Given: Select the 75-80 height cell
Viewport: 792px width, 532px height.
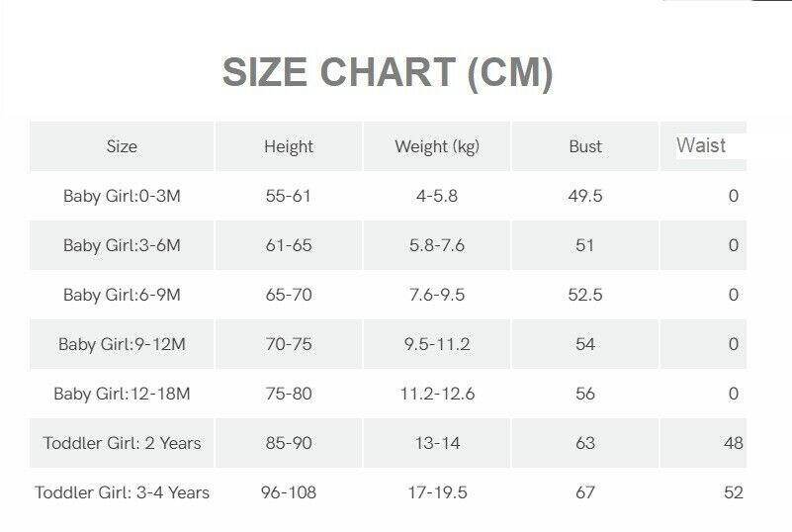Looking at the screenshot, I should click(289, 394).
